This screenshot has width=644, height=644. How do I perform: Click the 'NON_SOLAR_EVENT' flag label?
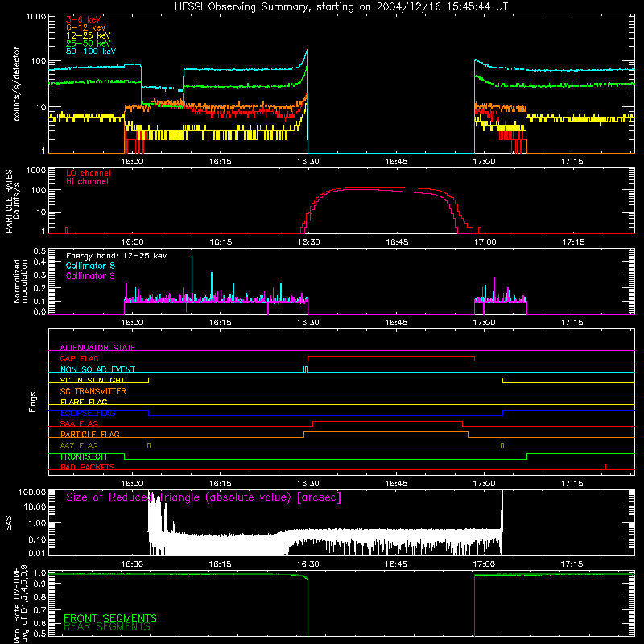pos(97,369)
